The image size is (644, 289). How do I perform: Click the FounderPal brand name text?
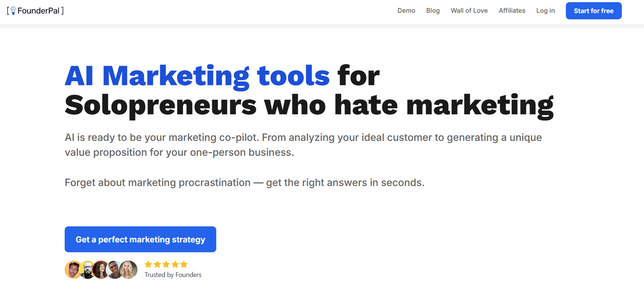pyautogui.click(x=39, y=11)
